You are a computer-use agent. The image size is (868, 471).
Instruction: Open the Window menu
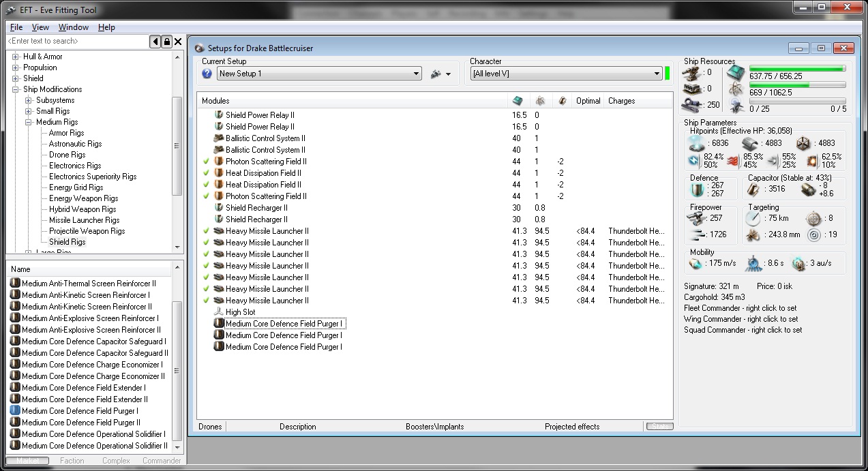74,27
